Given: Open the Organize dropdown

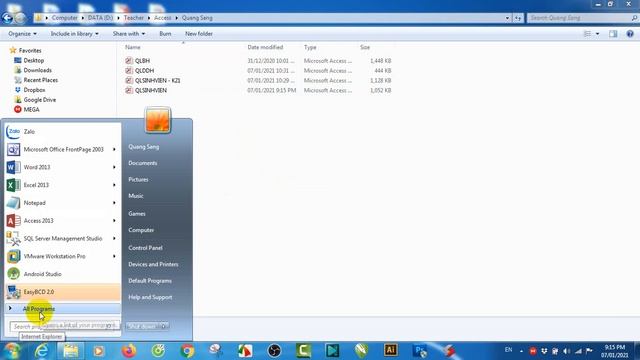Looking at the screenshot, I should pos(22,34).
